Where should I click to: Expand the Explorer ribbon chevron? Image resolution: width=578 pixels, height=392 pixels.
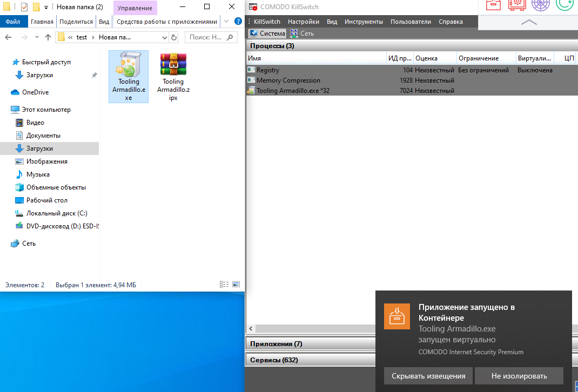[226, 22]
